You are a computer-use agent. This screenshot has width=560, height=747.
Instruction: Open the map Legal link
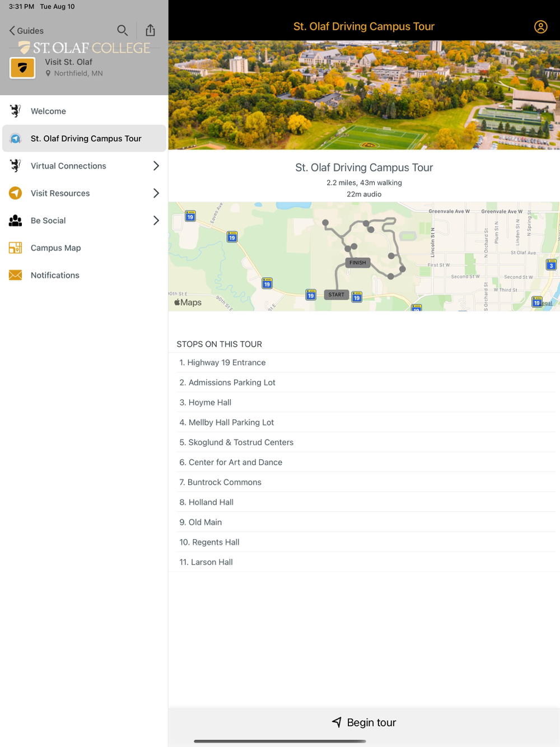(x=547, y=303)
